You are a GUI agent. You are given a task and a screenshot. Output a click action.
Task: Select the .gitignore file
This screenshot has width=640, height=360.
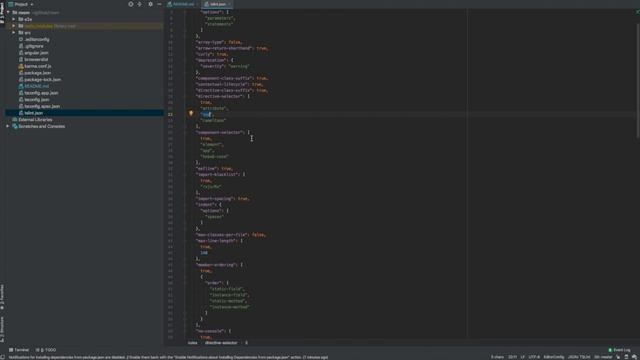click(33, 46)
